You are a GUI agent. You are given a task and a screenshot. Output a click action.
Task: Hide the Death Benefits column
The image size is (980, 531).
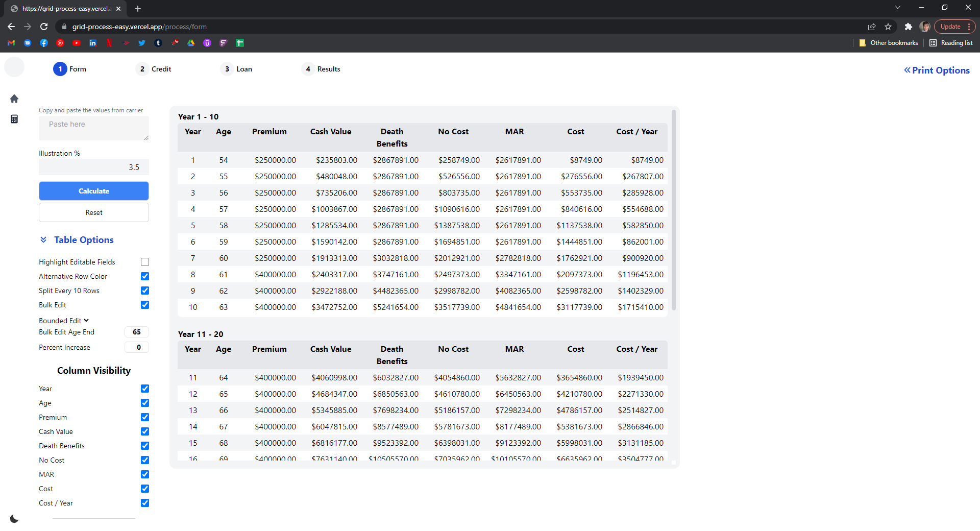point(145,446)
